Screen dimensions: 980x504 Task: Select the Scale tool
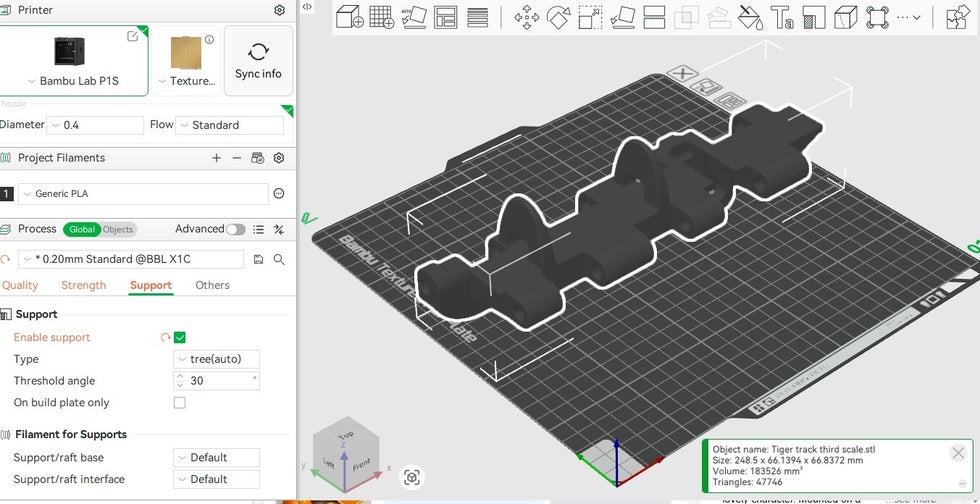[x=590, y=18]
